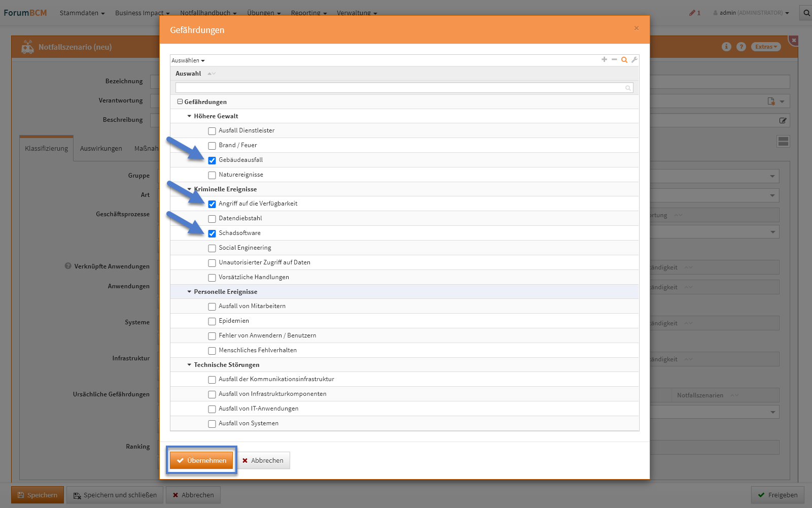Image resolution: width=812 pixels, height=508 pixels.
Task: Tick Unautorisierter Zugriff auf Daten
Action: (212, 263)
